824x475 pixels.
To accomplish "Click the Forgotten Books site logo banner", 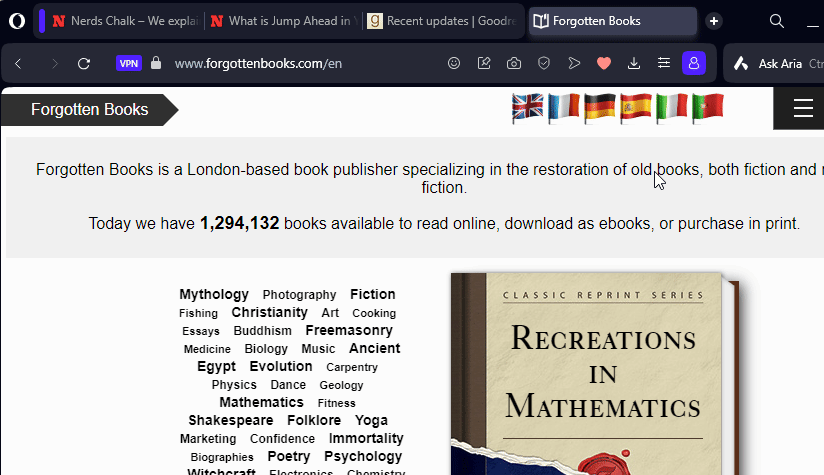I will pos(90,109).
